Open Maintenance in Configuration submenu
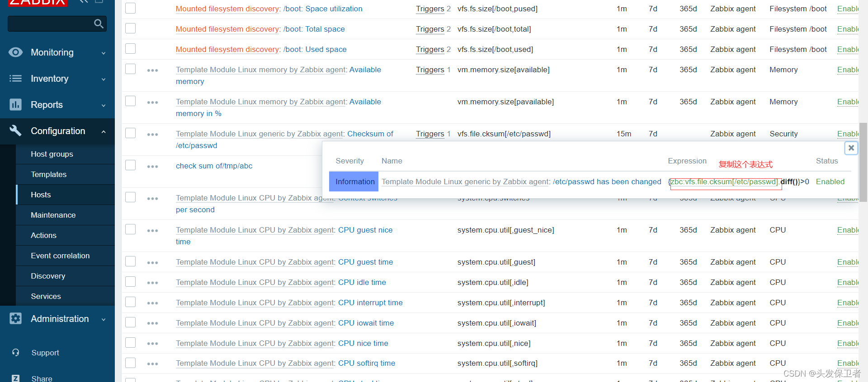This screenshot has height=382, width=868. [x=53, y=215]
